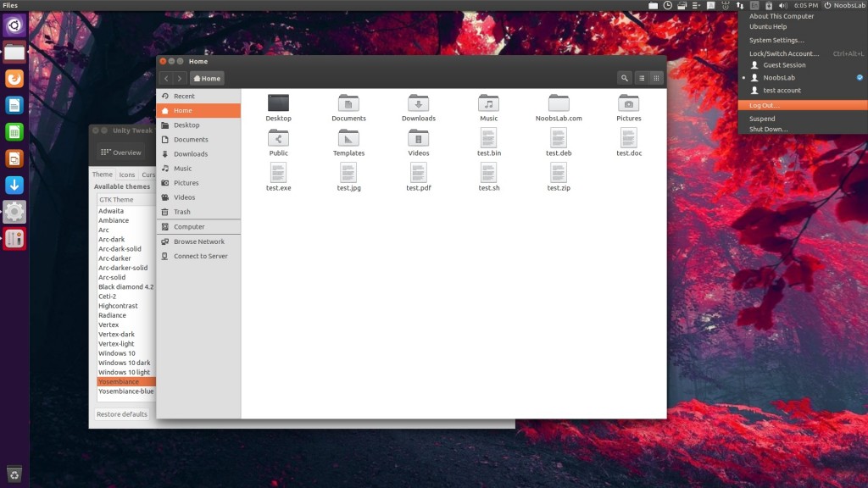Viewport: 868px width, 488px height.
Task: Select NoobsLab user radio entry in menu
Action: coord(803,78)
